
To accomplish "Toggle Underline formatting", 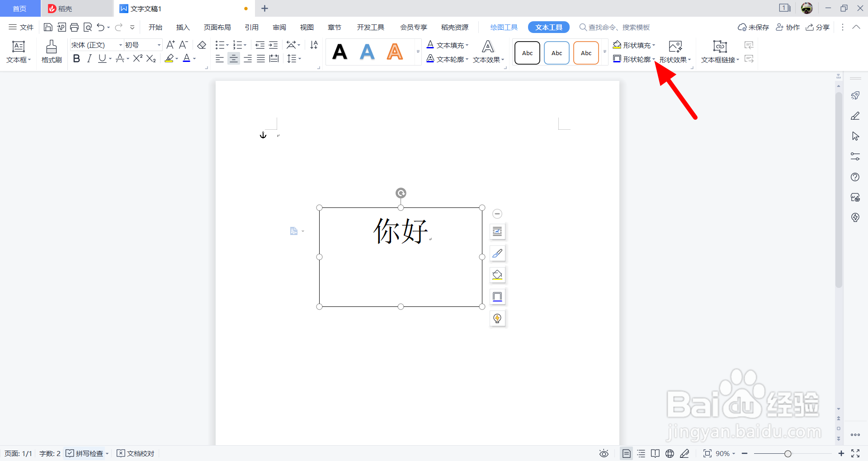I will point(102,58).
